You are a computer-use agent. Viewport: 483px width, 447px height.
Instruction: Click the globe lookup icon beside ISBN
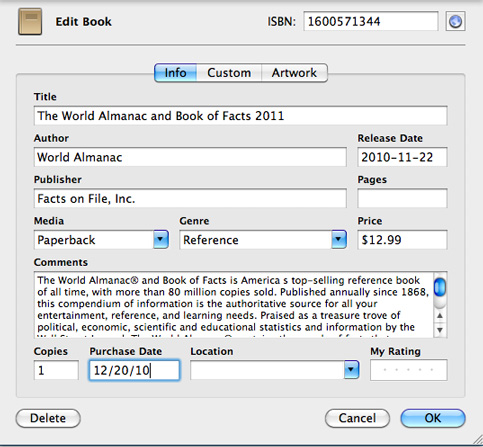pos(455,21)
